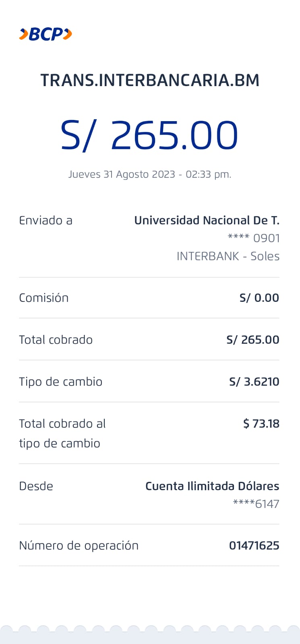Viewport: 300px width, 644px height.
Task: Select recipient Universidad Nacional De T.
Action: pos(207,221)
